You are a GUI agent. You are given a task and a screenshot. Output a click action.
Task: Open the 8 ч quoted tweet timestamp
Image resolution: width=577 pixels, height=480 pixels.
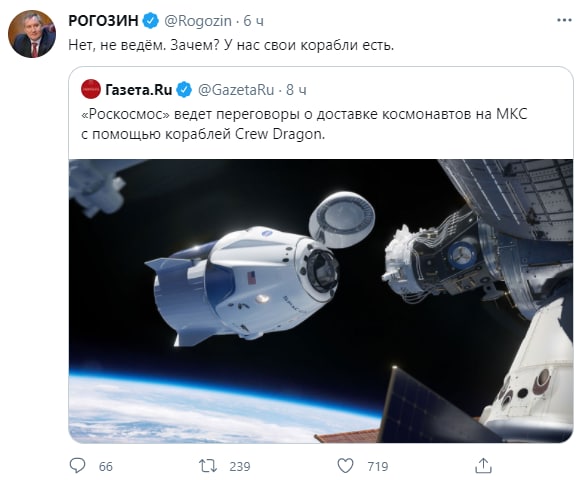[x=296, y=90]
